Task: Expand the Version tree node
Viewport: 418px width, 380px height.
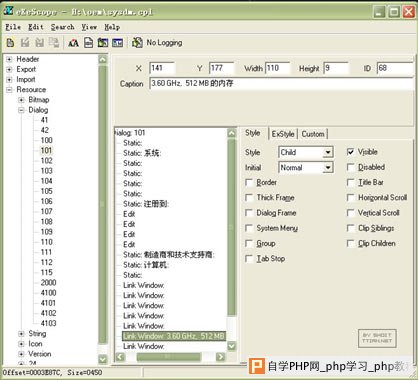Action: click(21, 354)
